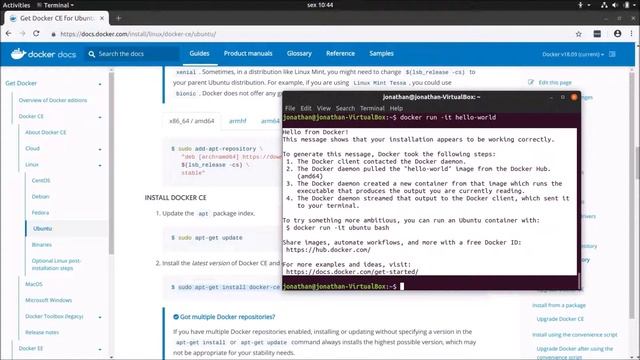Click the Edit this page pencil icon
The image size is (640, 360).
[x=531, y=82]
